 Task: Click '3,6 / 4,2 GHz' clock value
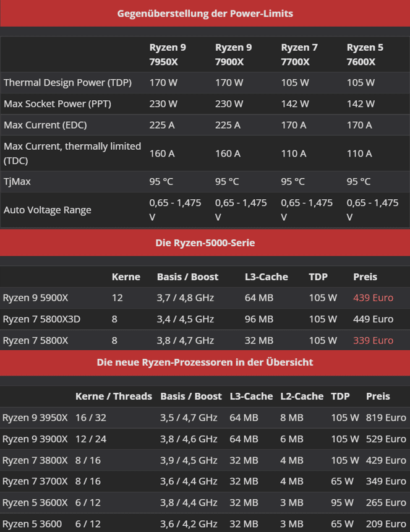click(x=189, y=524)
